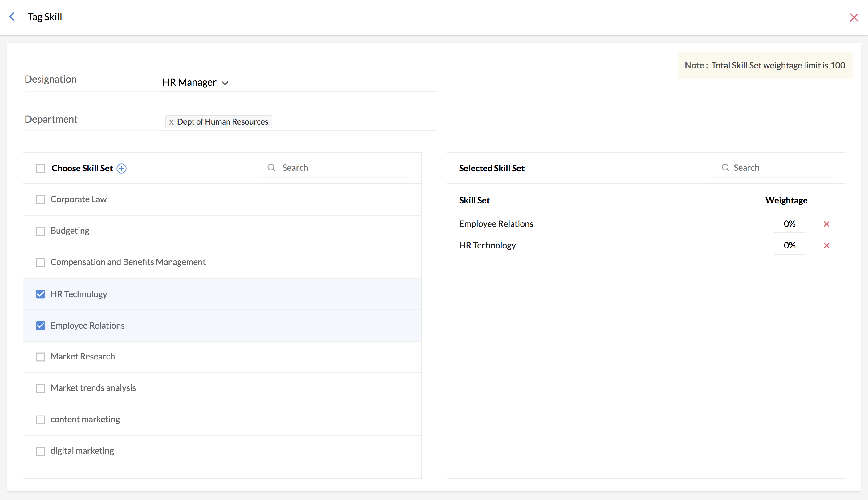Uncheck the HR Technology checkbox
The height and width of the screenshot is (500, 868).
[x=40, y=294]
